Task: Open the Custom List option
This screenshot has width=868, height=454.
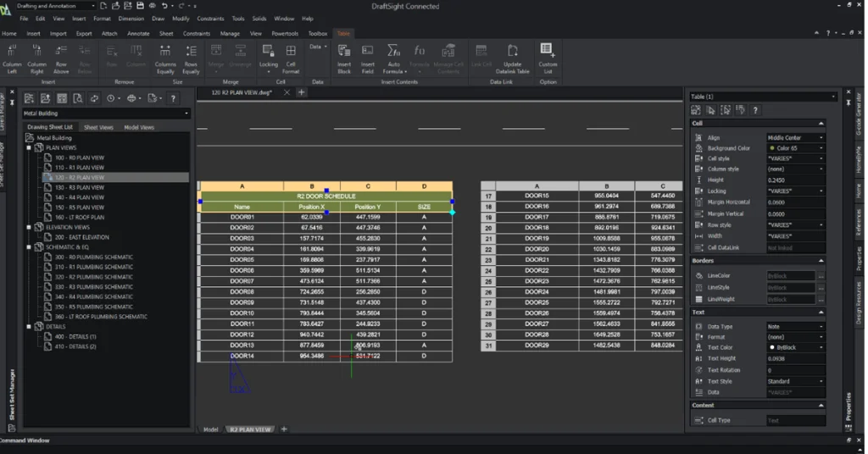Action: coord(548,54)
